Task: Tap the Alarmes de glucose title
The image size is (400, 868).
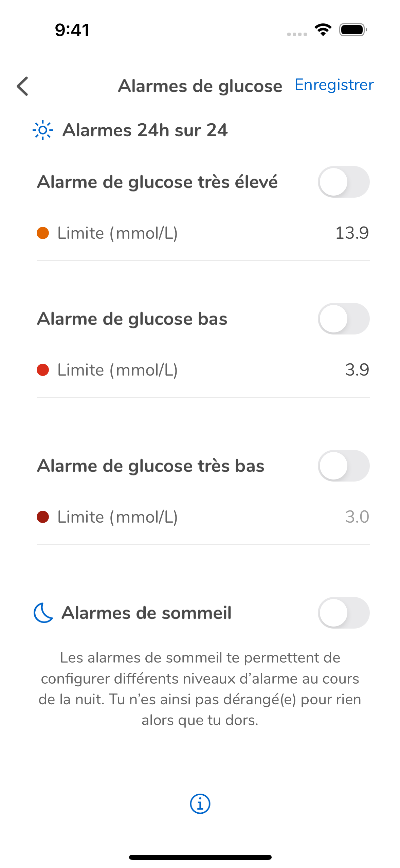Action: [200, 86]
